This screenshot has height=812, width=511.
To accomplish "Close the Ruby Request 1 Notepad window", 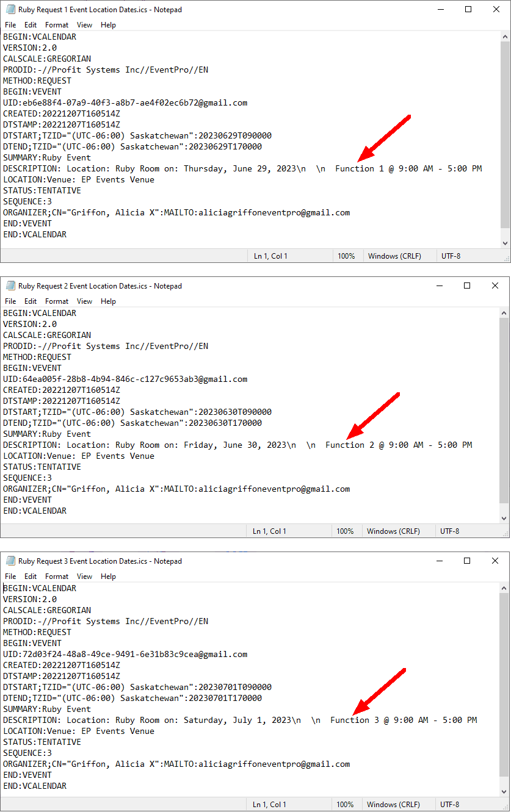I will [x=496, y=10].
